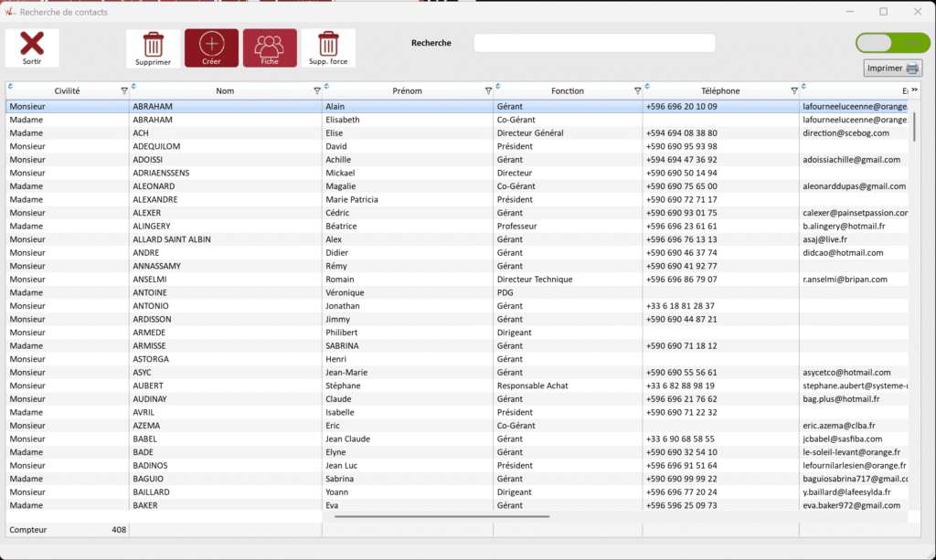Click the sort arrows on Fonction column
Viewport: 936px width, 560px height.
(x=499, y=88)
